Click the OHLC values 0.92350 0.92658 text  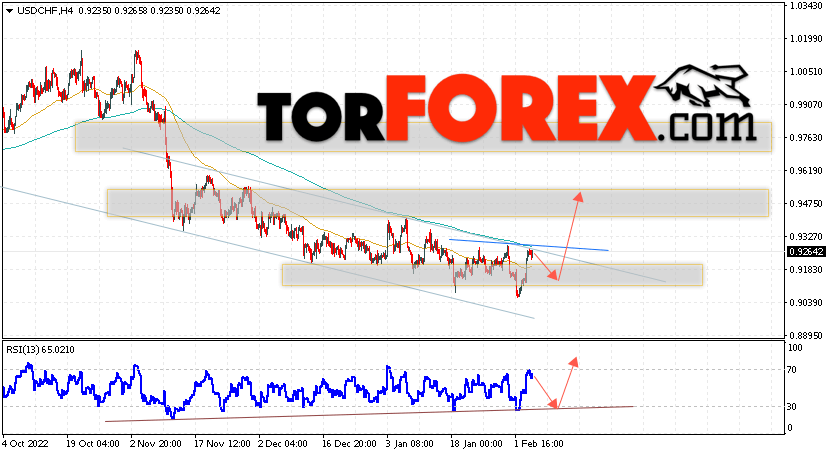pos(114,11)
